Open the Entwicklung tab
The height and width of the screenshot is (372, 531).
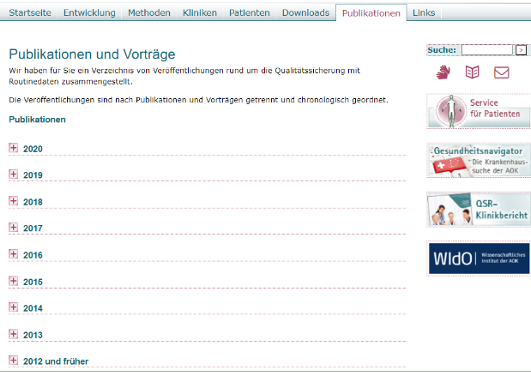(89, 13)
